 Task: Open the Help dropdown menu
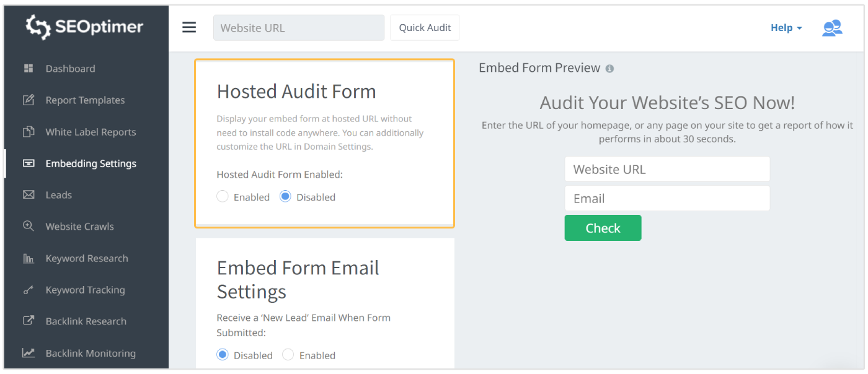pyautogui.click(x=785, y=27)
